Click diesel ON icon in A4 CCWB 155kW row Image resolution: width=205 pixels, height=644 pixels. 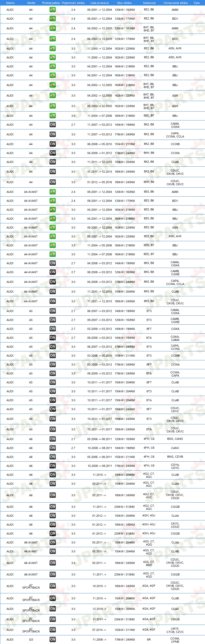click(x=53, y=144)
